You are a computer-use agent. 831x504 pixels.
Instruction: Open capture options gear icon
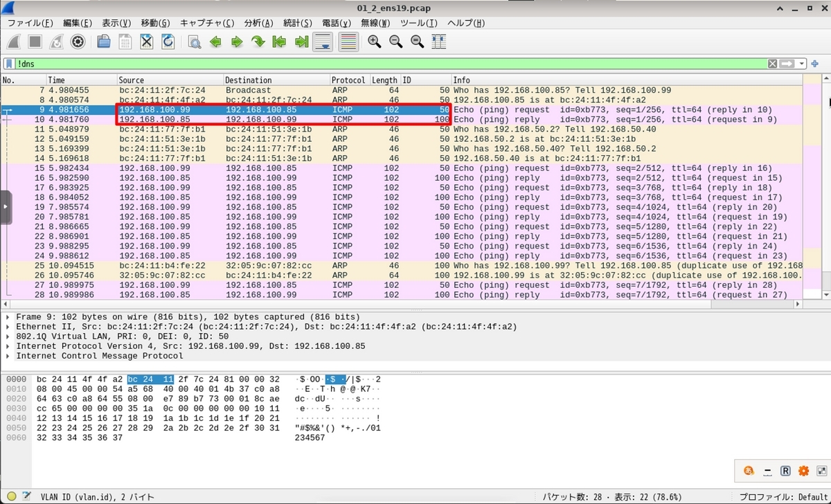[x=78, y=42]
